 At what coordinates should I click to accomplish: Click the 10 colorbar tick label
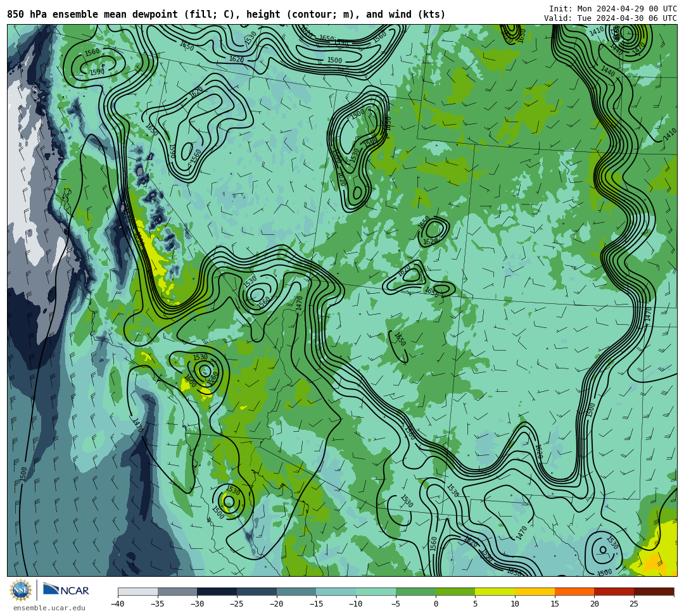coord(515,604)
